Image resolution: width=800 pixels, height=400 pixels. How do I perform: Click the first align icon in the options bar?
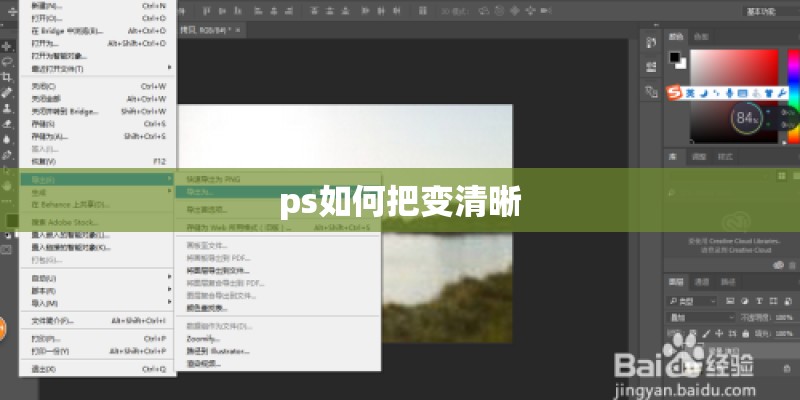coord(207,10)
